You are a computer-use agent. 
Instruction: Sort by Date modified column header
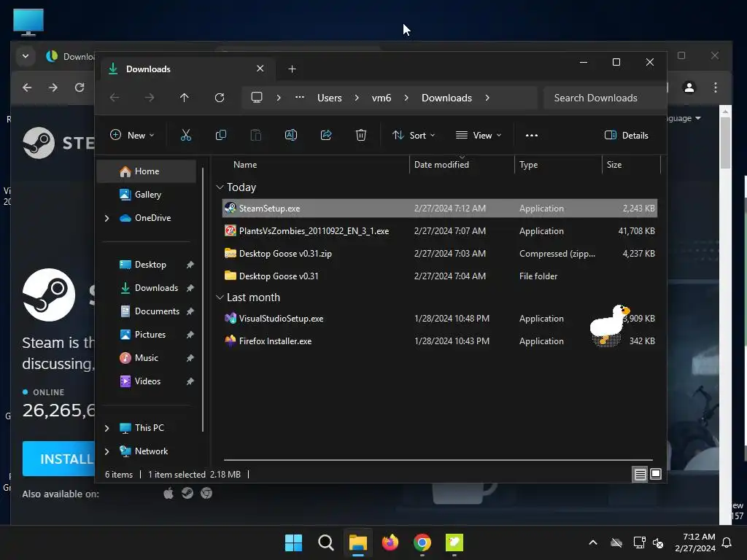(x=462, y=164)
